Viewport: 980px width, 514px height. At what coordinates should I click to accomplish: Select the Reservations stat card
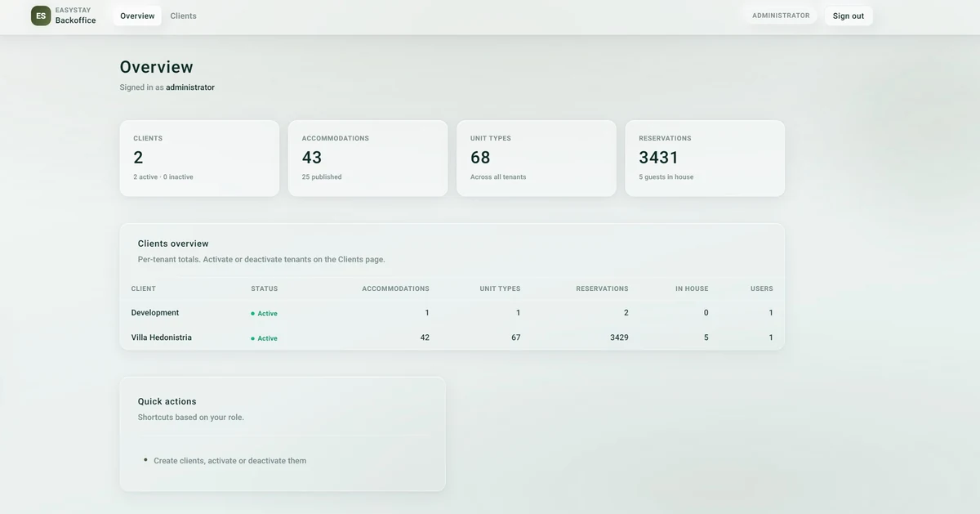point(705,159)
